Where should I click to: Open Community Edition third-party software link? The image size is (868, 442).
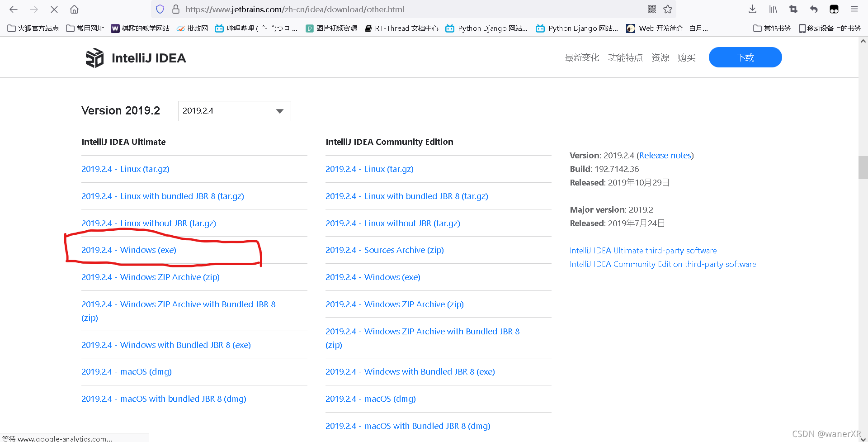point(663,264)
